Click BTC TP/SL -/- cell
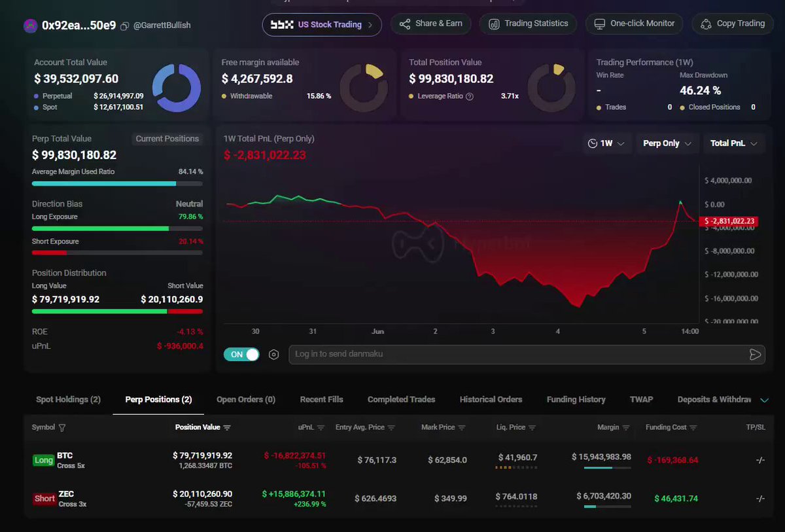Viewport: 785px width, 532px height. point(760,460)
